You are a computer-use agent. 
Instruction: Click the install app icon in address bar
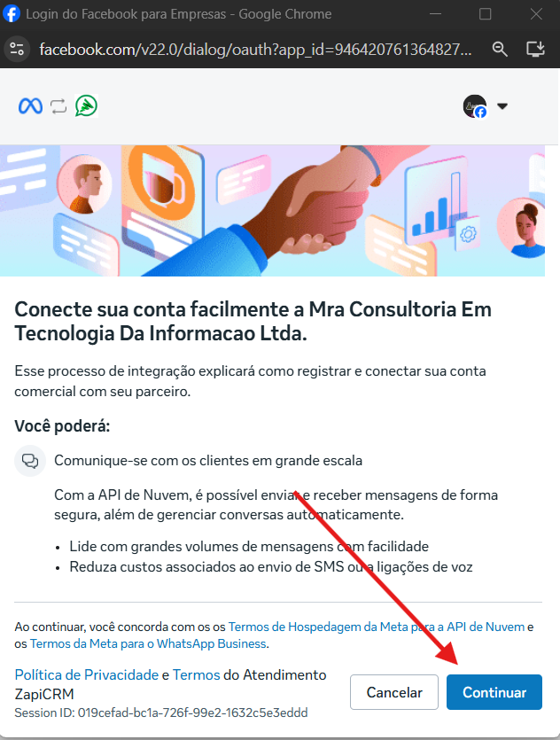tap(535, 49)
